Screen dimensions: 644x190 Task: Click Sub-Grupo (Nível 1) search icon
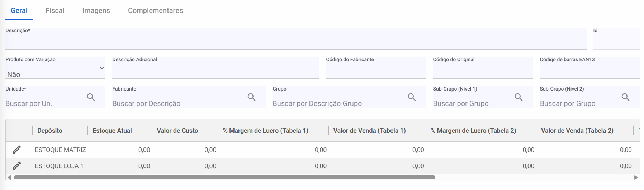click(x=519, y=97)
